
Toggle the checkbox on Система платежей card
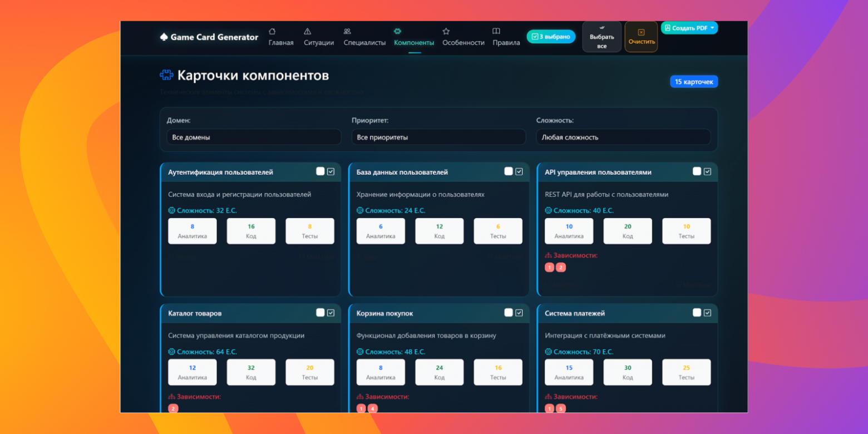pos(697,313)
